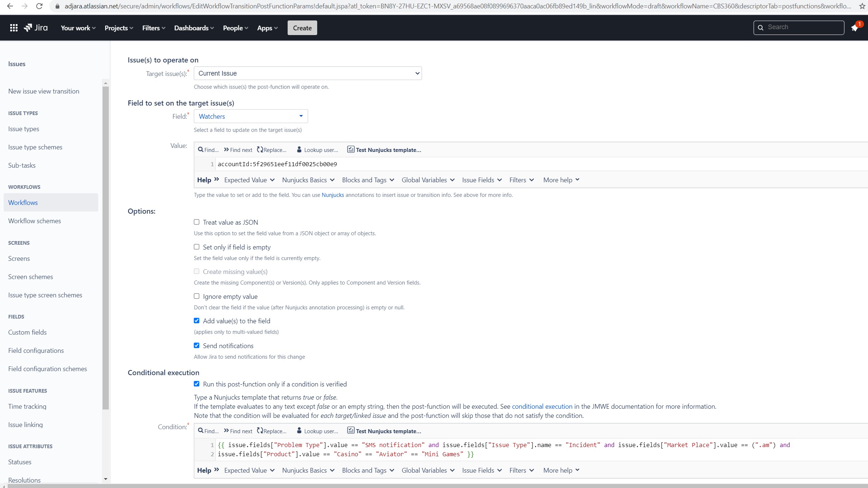Click browser back arrow

coord(10,6)
